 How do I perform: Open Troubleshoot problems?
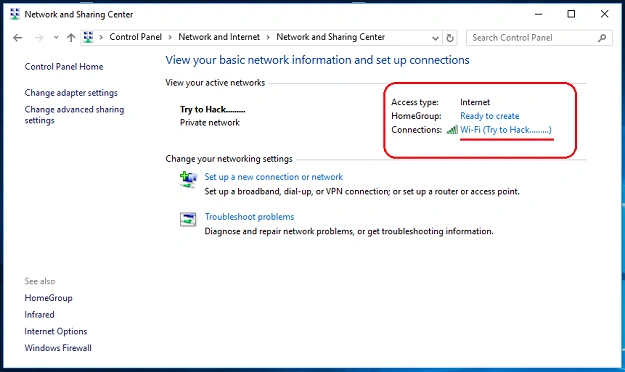(249, 217)
